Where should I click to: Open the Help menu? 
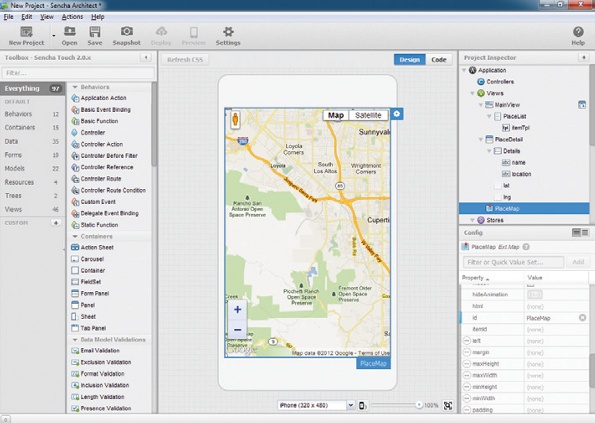click(x=98, y=17)
